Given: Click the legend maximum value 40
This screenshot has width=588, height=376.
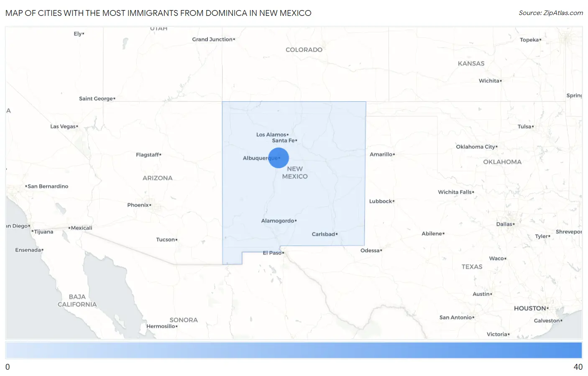Looking at the screenshot, I should 578,367.
